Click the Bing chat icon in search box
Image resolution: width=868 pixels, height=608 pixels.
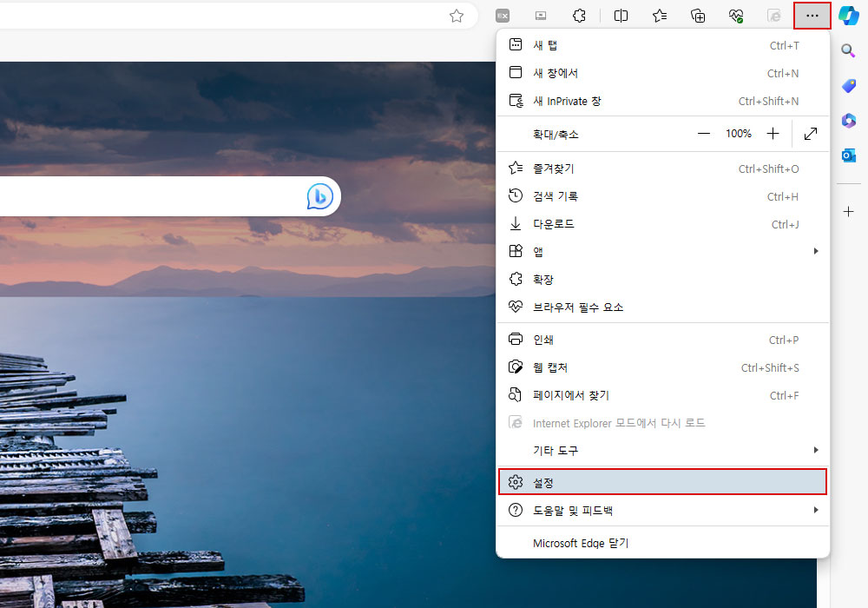coord(320,196)
